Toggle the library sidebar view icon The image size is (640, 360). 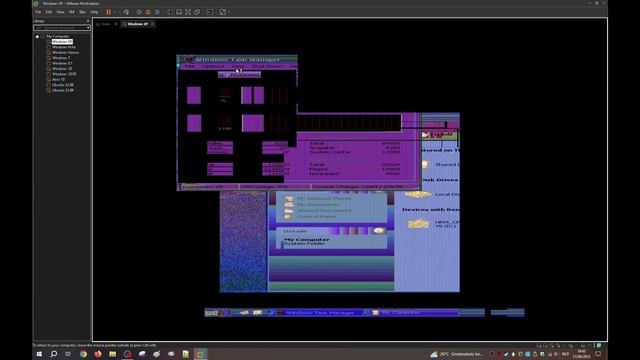click(170, 12)
